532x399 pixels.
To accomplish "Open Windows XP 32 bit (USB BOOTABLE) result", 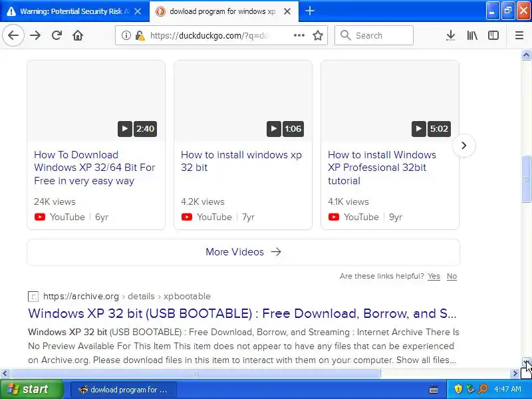I will (x=242, y=313).
